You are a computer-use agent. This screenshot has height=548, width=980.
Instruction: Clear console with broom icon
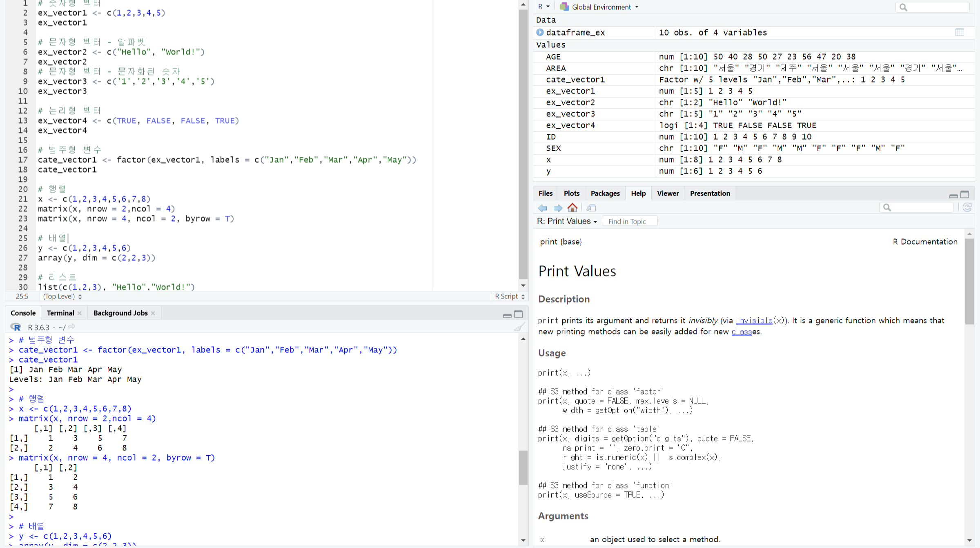pyautogui.click(x=519, y=327)
